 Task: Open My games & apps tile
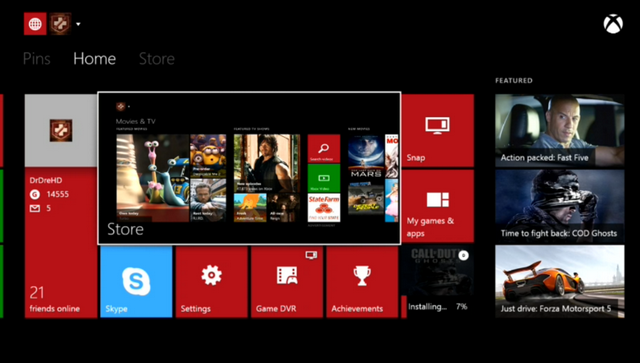tap(438, 206)
